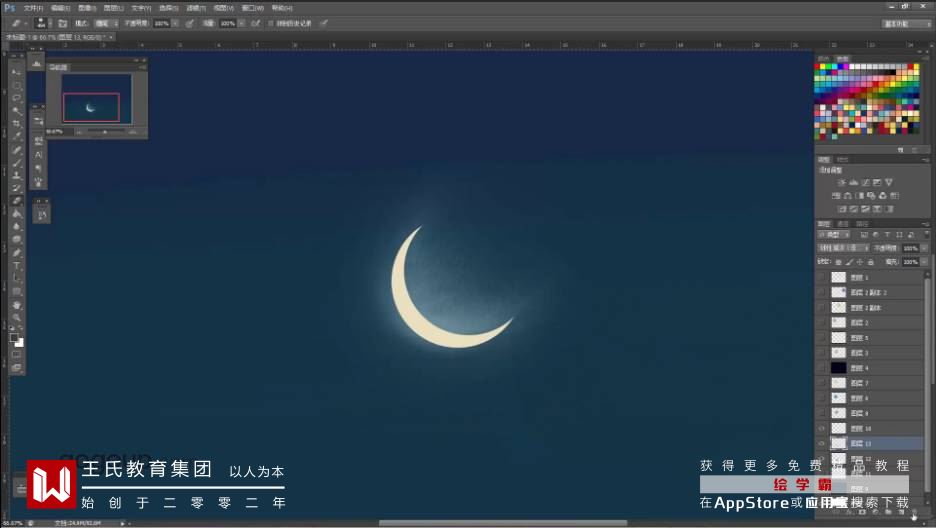This screenshot has height=528, width=936.
Task: Toggle visibility of layer 图层 4
Action: [x=821, y=368]
